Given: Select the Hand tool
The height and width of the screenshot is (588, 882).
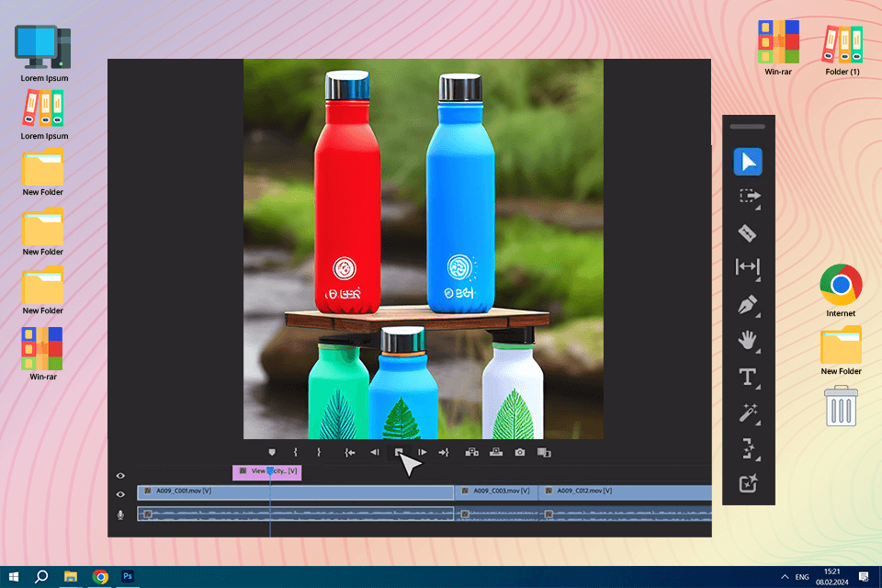Looking at the screenshot, I should tap(748, 341).
